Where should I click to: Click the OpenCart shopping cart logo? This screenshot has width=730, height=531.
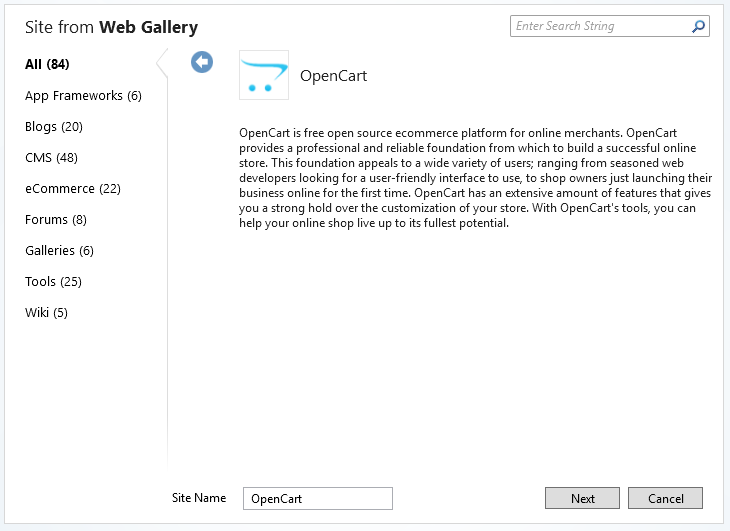[264, 76]
